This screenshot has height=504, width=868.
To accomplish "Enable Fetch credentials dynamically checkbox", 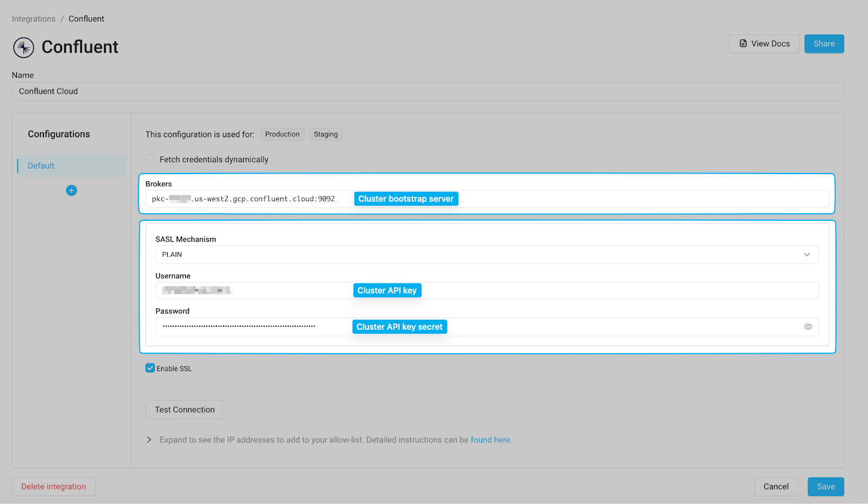I will click(150, 159).
